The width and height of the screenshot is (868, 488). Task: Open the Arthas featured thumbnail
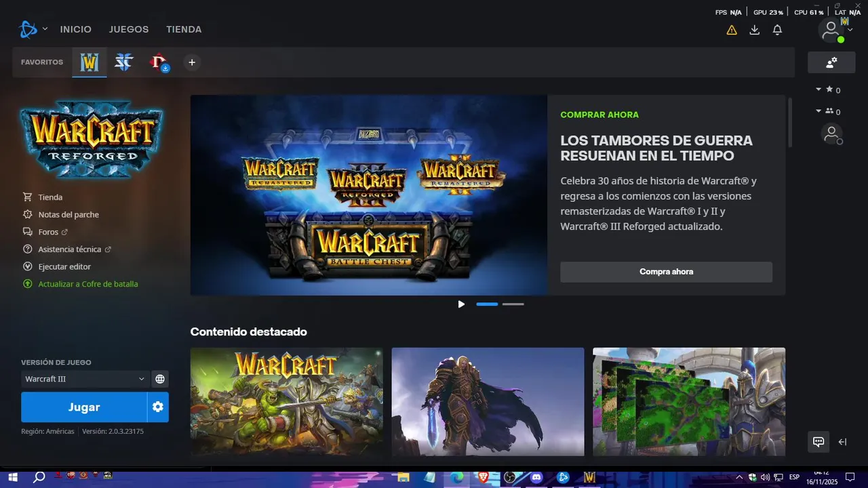pos(488,402)
